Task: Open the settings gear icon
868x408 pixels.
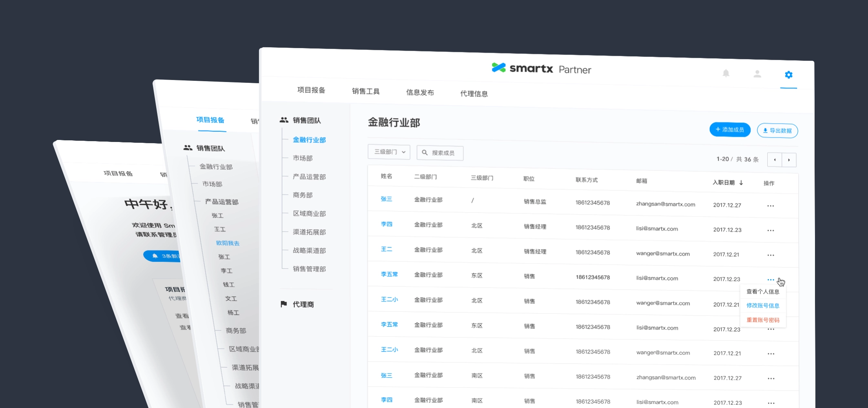Action: 788,75
